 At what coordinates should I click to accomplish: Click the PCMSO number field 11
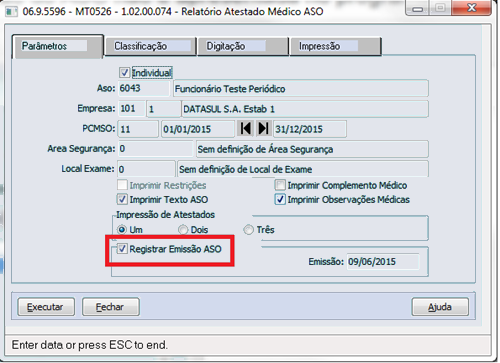pyautogui.click(x=138, y=129)
